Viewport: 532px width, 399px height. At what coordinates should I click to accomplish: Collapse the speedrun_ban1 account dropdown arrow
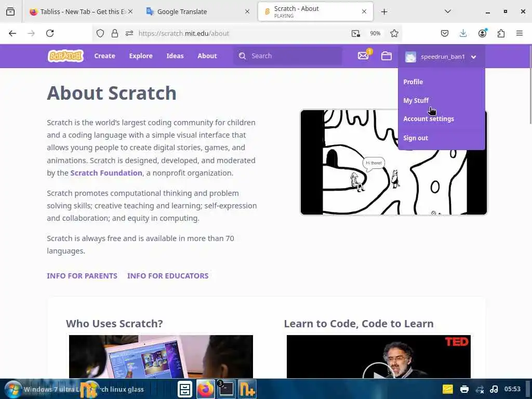tap(474, 57)
